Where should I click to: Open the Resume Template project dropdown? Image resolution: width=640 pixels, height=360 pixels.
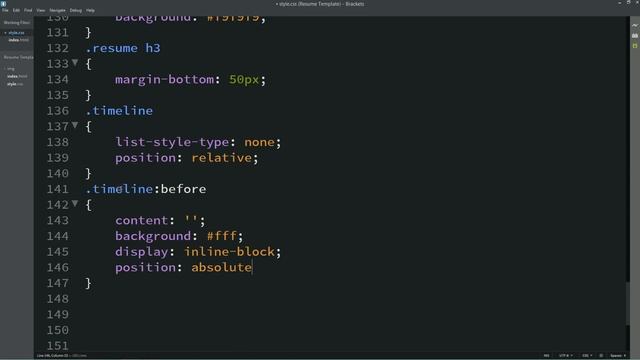point(18,58)
